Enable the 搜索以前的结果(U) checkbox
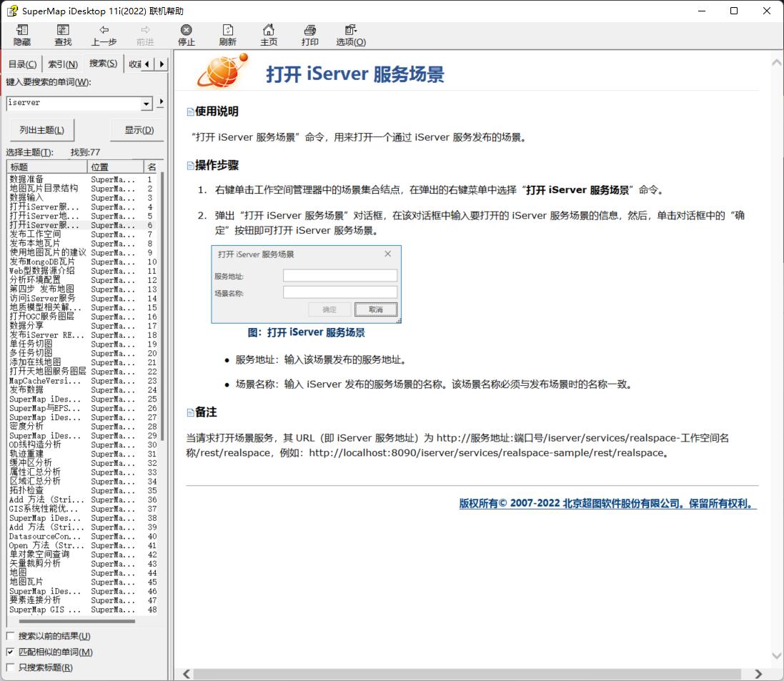 click(x=10, y=636)
